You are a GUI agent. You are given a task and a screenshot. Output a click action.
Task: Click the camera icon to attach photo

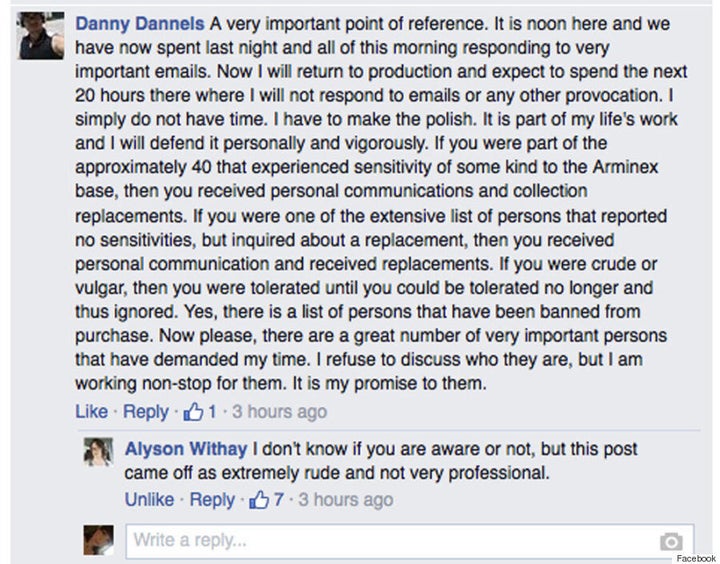(x=671, y=541)
